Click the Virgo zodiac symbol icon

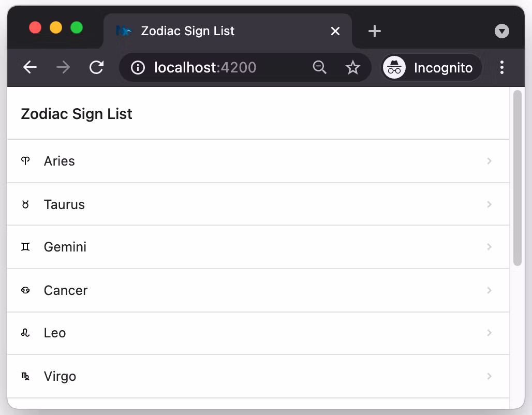pos(25,376)
